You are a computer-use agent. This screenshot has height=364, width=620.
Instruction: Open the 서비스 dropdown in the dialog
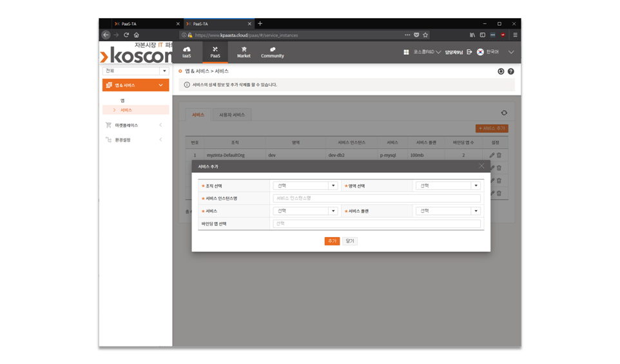point(305,211)
